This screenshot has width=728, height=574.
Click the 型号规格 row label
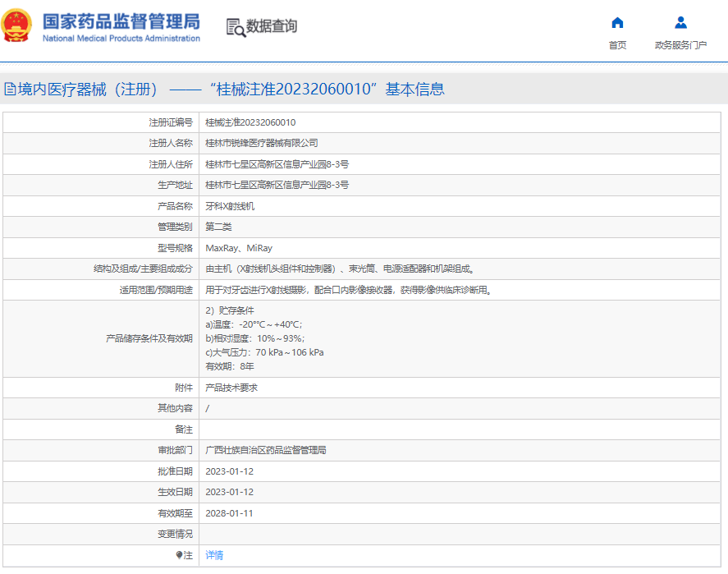point(175,248)
